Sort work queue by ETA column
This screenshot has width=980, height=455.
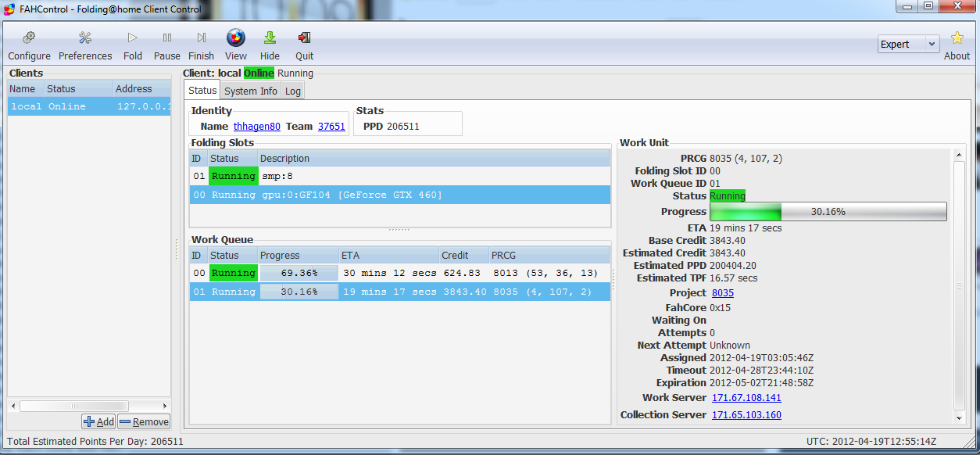click(388, 256)
